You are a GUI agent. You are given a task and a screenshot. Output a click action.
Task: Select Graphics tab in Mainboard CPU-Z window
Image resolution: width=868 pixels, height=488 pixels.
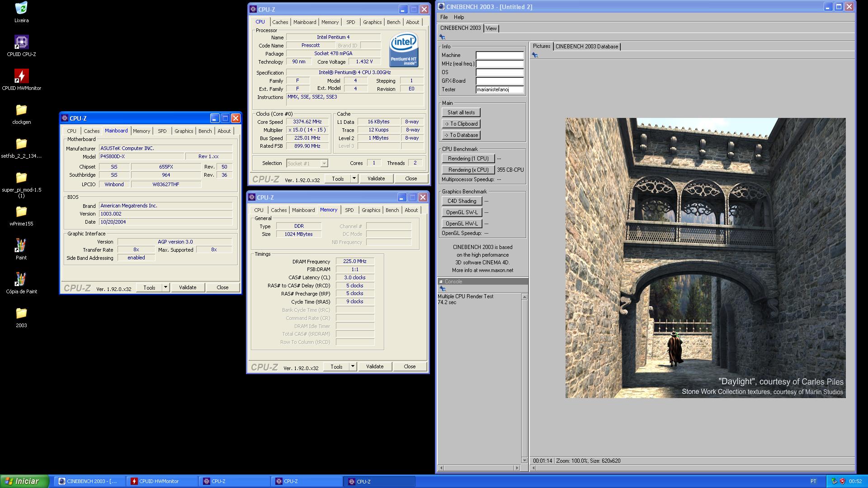point(184,131)
